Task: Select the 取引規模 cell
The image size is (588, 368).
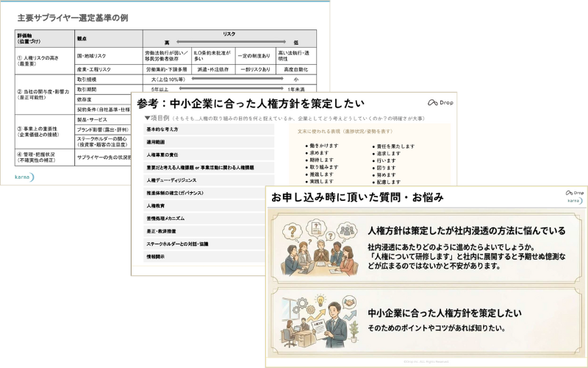Action: point(109,79)
